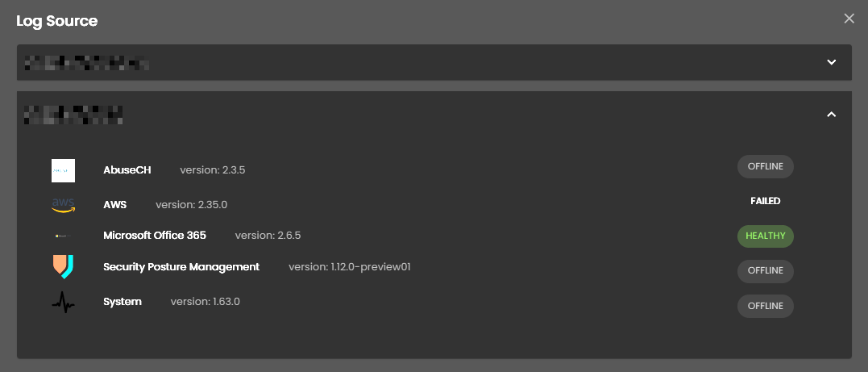Select the System log source name
Viewport: 868px width, 372px height.
tap(123, 302)
